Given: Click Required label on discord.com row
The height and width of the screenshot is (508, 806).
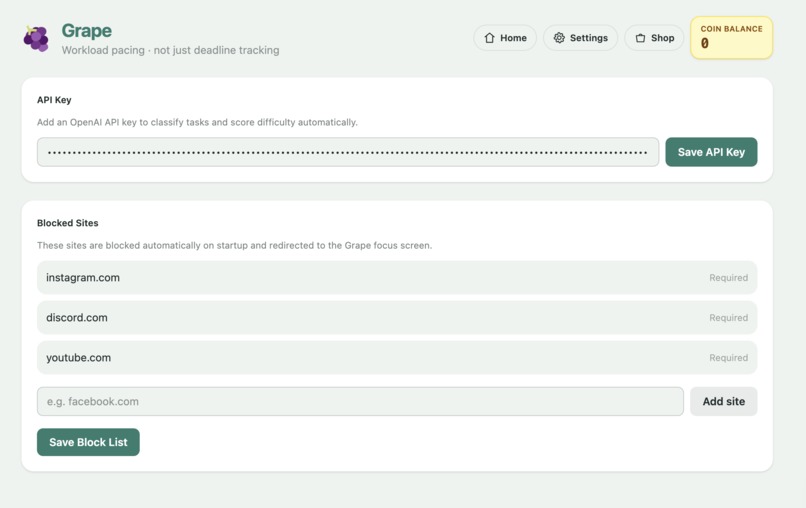Looking at the screenshot, I should [728, 318].
